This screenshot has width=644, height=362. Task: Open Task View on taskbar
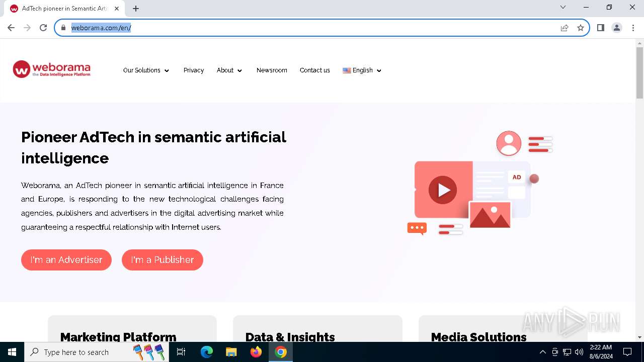[x=182, y=352]
